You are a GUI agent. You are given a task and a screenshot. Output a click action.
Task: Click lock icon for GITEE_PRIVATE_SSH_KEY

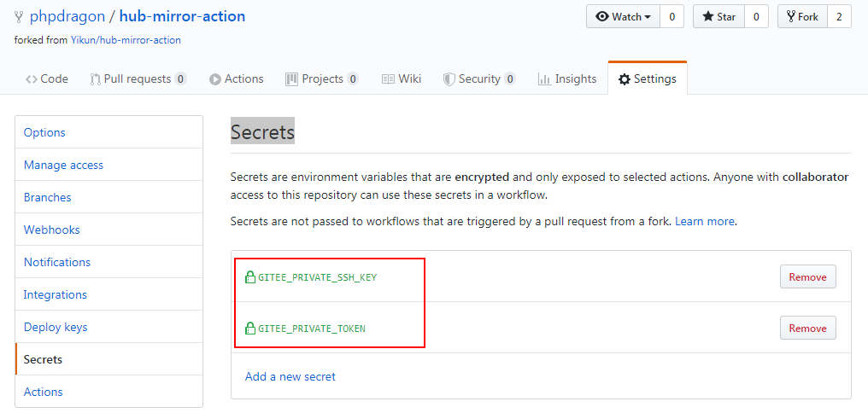click(250, 277)
